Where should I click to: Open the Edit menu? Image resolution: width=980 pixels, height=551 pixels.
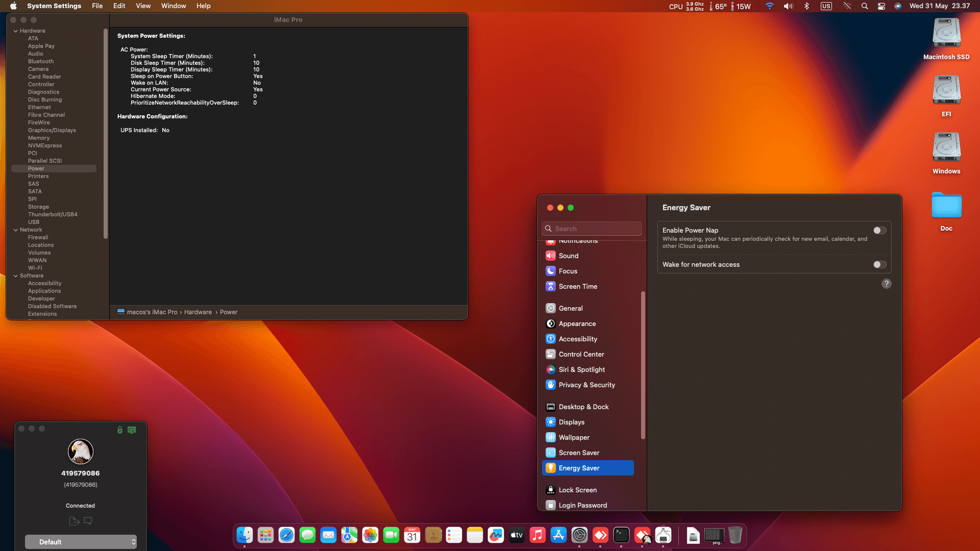(x=119, y=6)
